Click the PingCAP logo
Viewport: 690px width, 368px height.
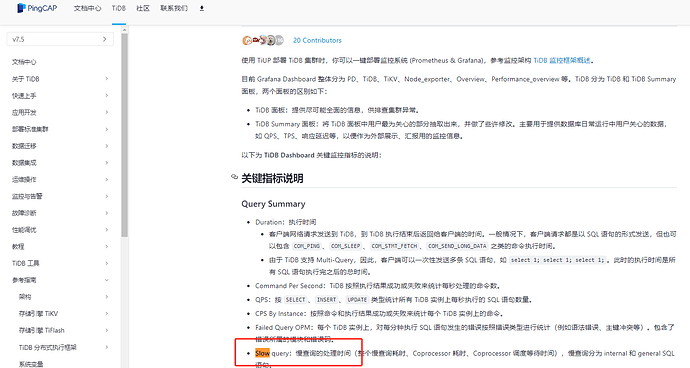tap(37, 8)
